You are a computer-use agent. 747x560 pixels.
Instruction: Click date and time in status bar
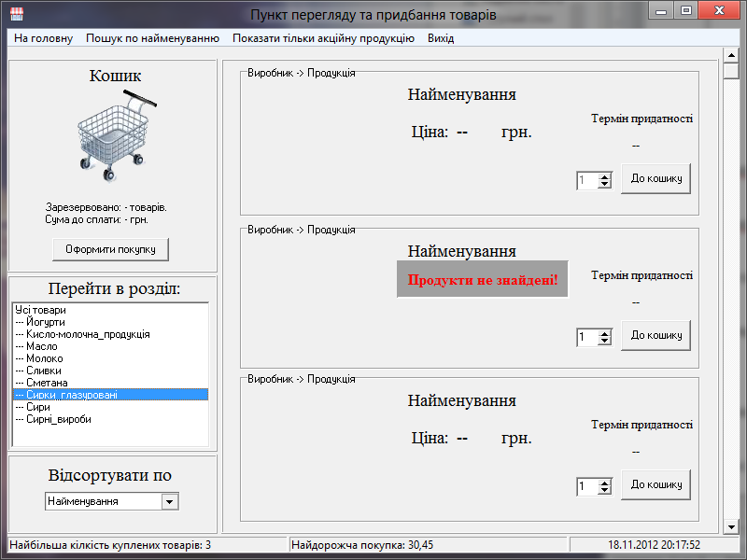[654, 545]
